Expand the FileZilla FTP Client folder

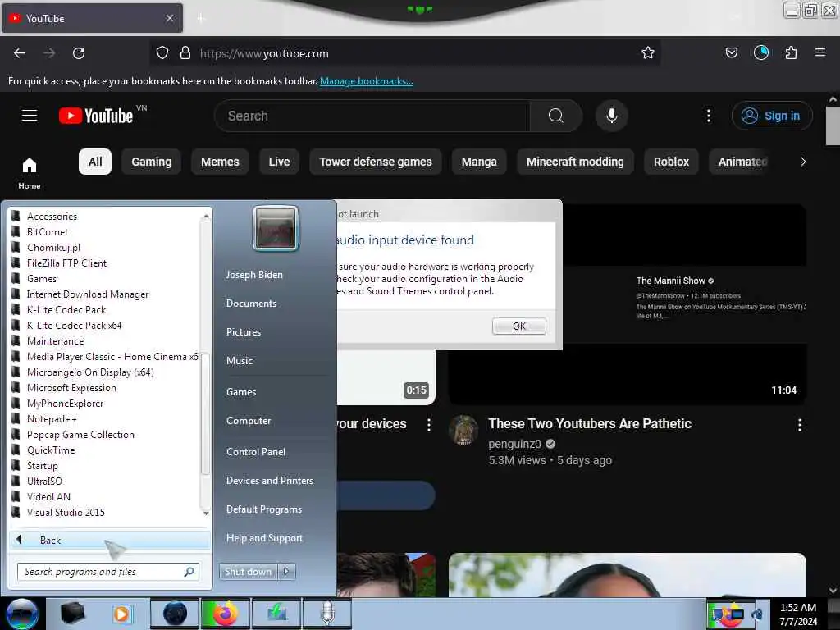(x=66, y=263)
